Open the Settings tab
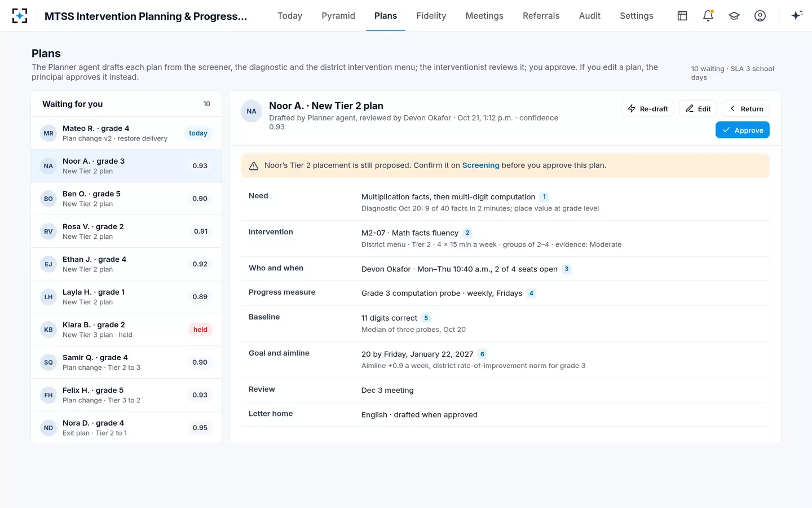The width and height of the screenshot is (812, 508). click(637, 16)
